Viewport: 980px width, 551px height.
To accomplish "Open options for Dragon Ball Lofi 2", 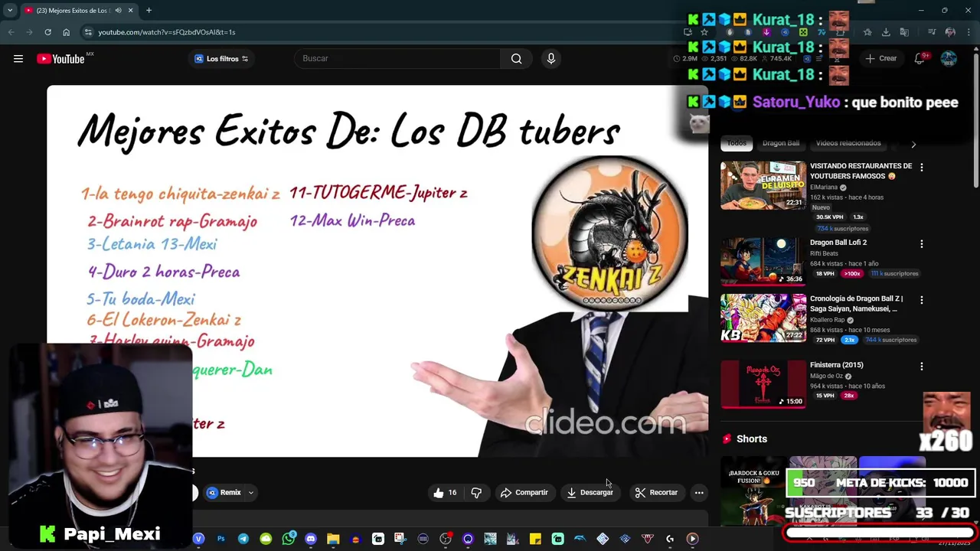I will point(922,243).
